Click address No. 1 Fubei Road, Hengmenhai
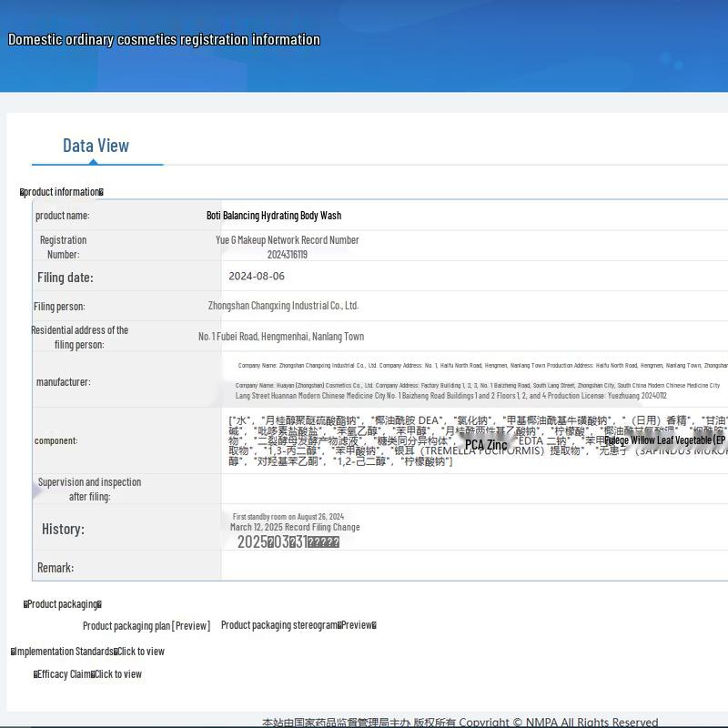This screenshot has width=728, height=728. [x=281, y=337]
